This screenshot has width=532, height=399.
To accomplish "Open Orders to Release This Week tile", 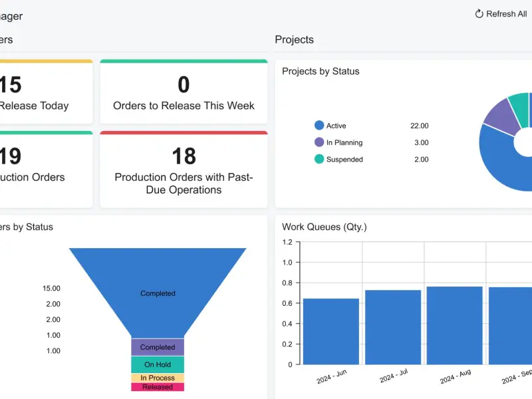I will tap(184, 92).
